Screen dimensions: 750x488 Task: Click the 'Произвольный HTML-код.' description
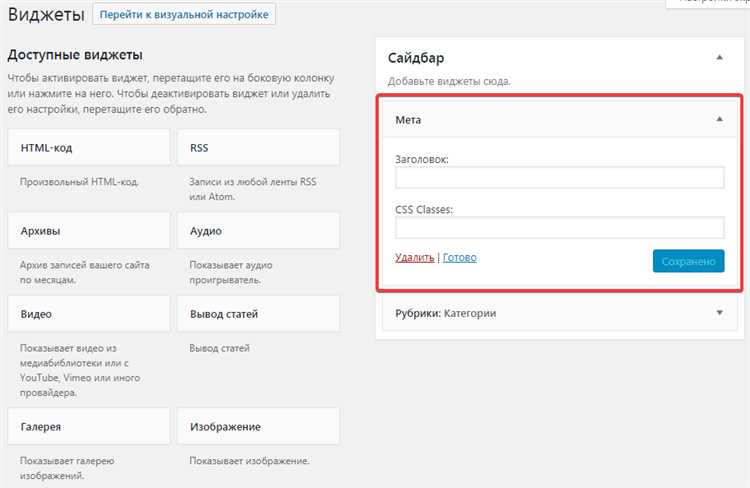[79, 182]
